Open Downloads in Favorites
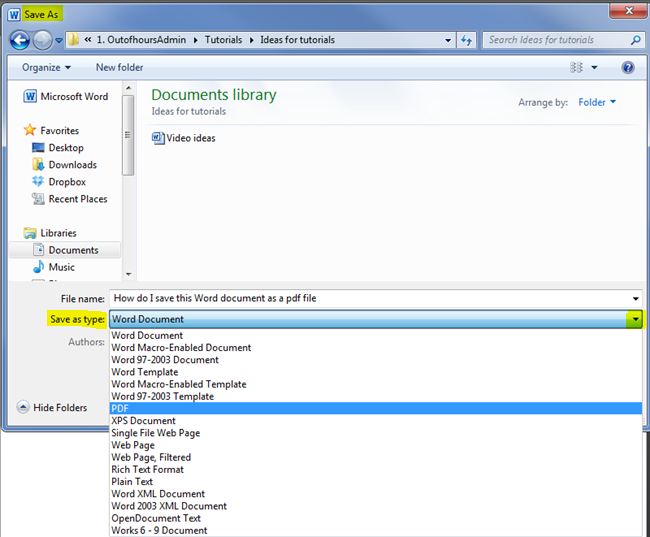The image size is (650, 537). [x=64, y=165]
